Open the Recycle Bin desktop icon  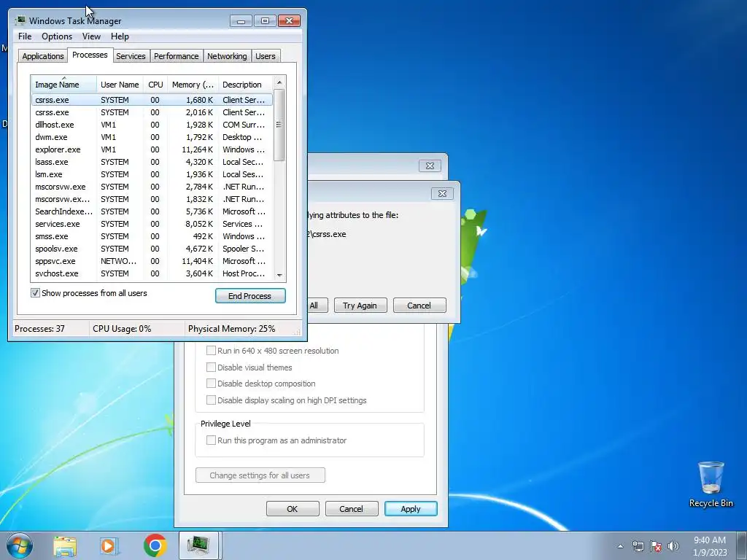711,484
